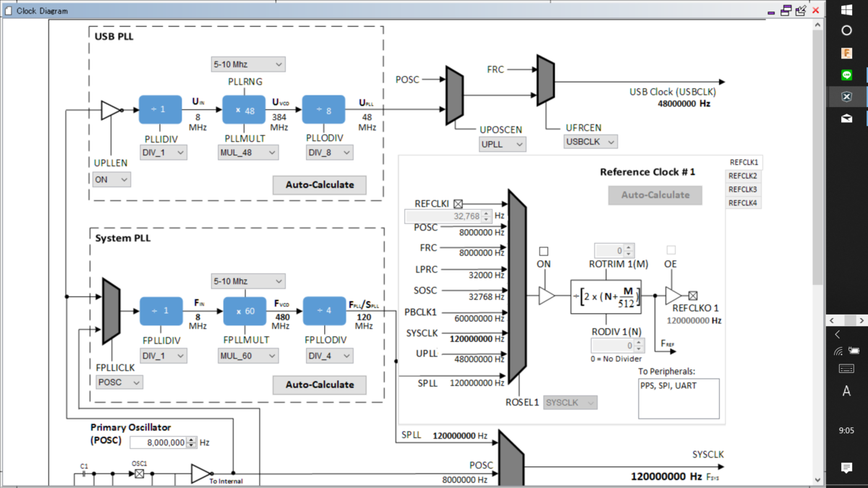Open the PLLMULT MUL_48 dropdown
Screen dimensions: 868x488
[248, 153]
